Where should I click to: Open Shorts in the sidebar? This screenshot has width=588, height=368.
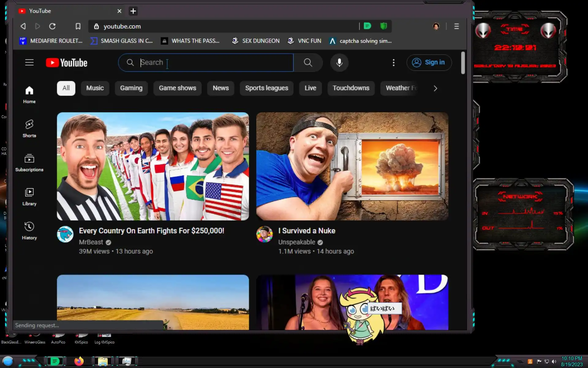[29, 128]
